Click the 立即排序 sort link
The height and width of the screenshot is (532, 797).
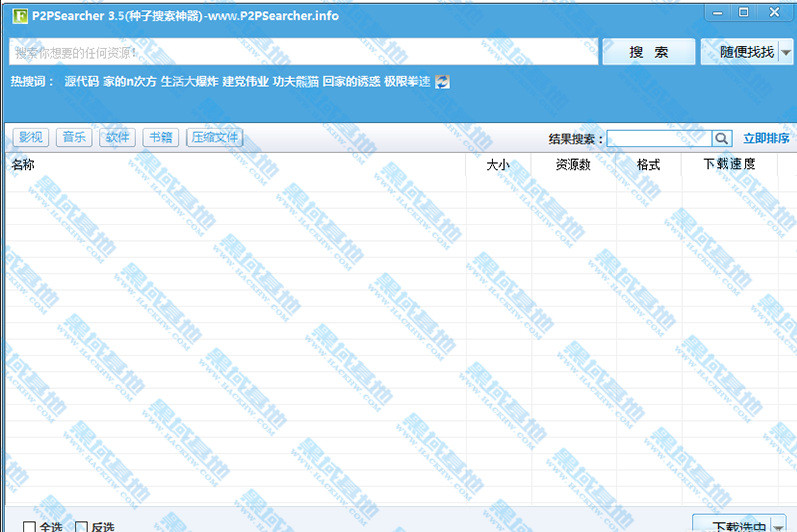click(x=767, y=138)
